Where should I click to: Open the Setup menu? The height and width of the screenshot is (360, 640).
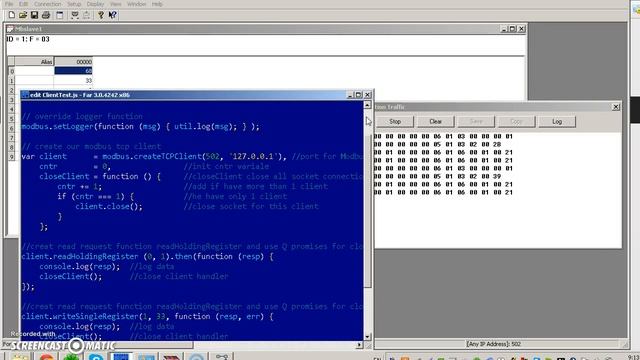click(74, 4)
